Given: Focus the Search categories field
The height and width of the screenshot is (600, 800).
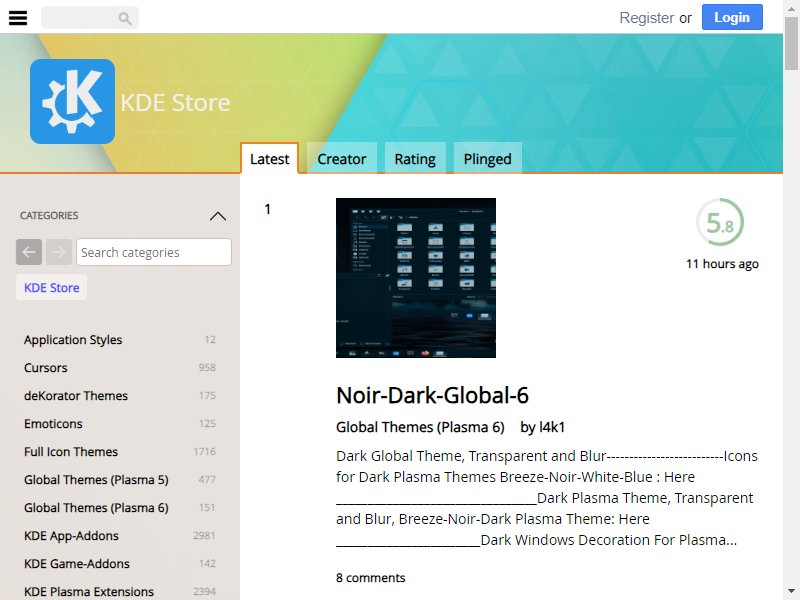Looking at the screenshot, I should coord(154,252).
